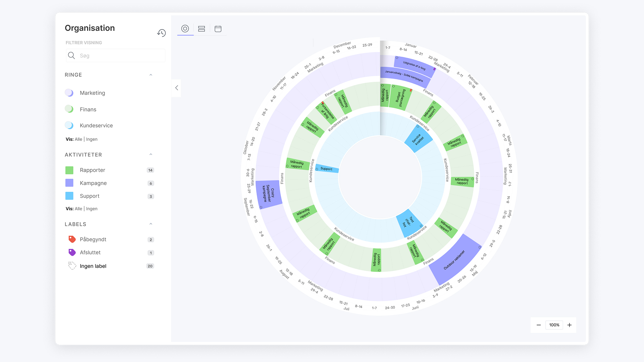Viewport: 644px width, 362px height.
Task: Zoom out with the minus icon
Action: (539, 325)
